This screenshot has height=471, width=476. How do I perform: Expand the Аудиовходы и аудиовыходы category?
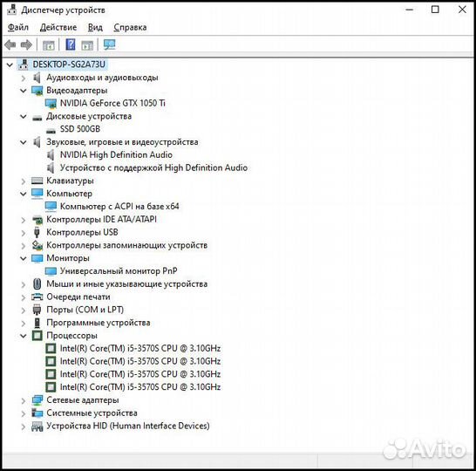pyautogui.click(x=23, y=78)
